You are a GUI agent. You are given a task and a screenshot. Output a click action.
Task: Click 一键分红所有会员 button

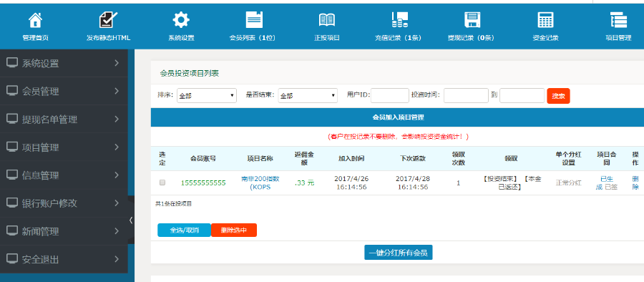tap(399, 253)
